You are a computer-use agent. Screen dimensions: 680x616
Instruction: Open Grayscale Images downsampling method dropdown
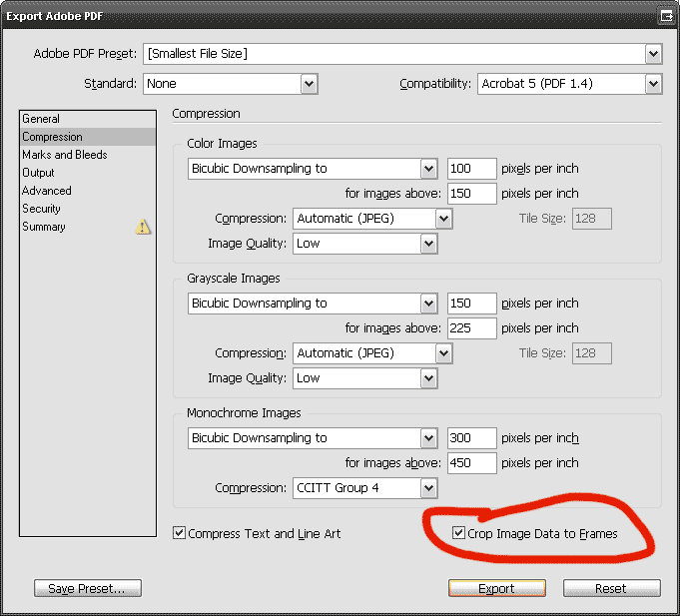click(313, 304)
